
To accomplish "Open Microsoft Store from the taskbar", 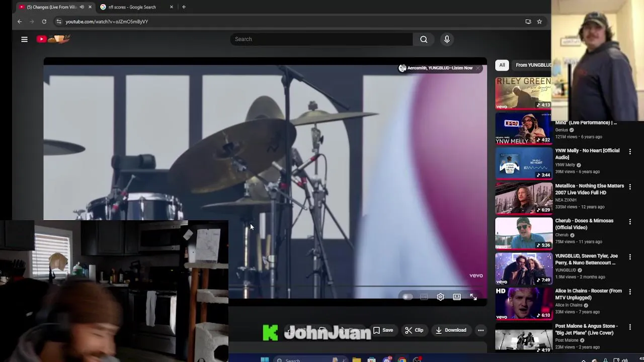I will [x=371, y=359].
